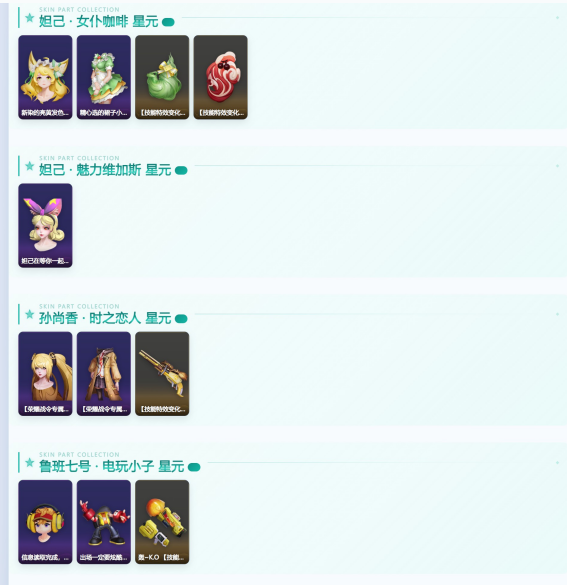Select the red-gloved robot body outfit card
This screenshot has width=567, height=585.
coord(104,522)
